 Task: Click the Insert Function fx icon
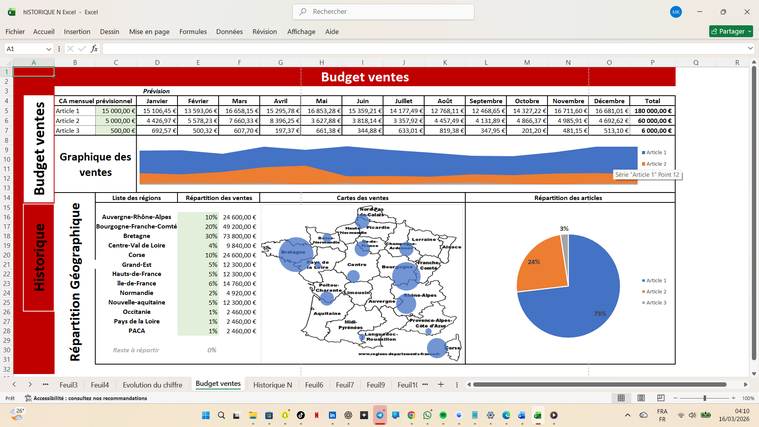(94, 48)
